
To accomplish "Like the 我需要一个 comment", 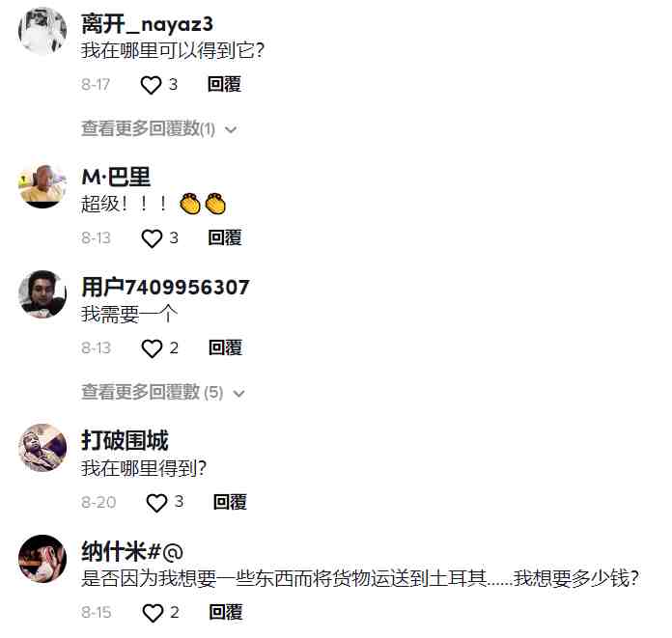I will 152,348.
